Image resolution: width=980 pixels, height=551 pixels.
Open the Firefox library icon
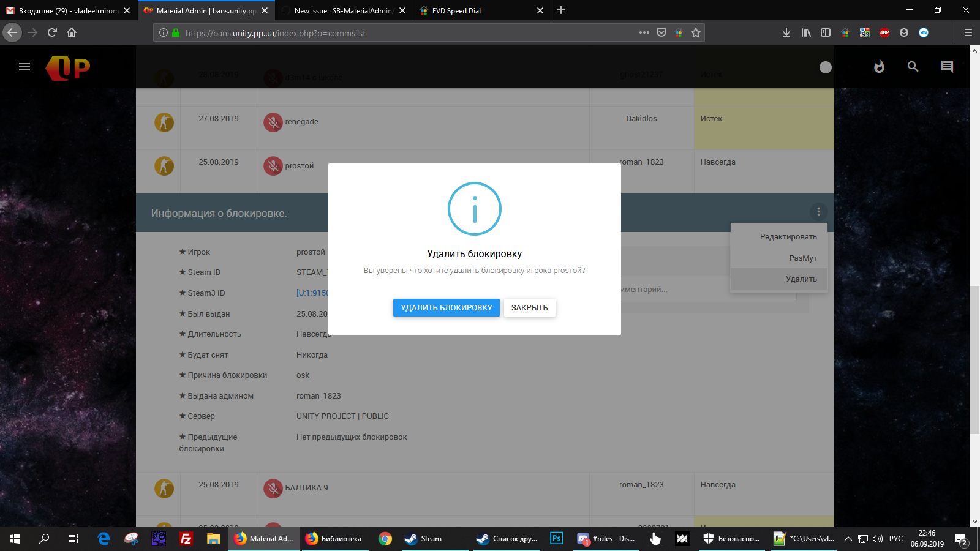(x=806, y=32)
